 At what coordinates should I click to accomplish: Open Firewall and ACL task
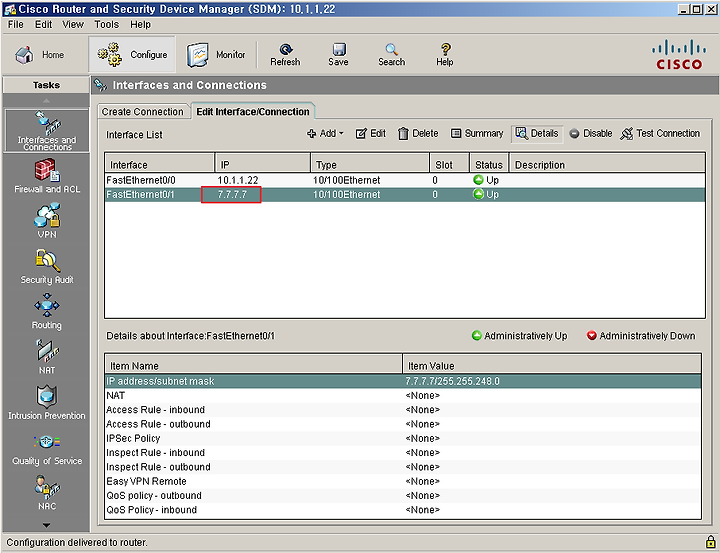pos(47,176)
